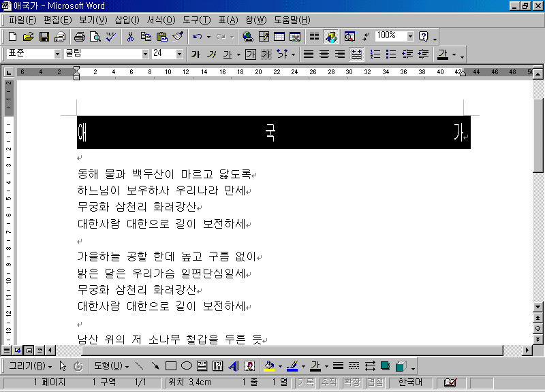Toggle italic formatting
The height and width of the screenshot is (392, 545).
coord(212,54)
